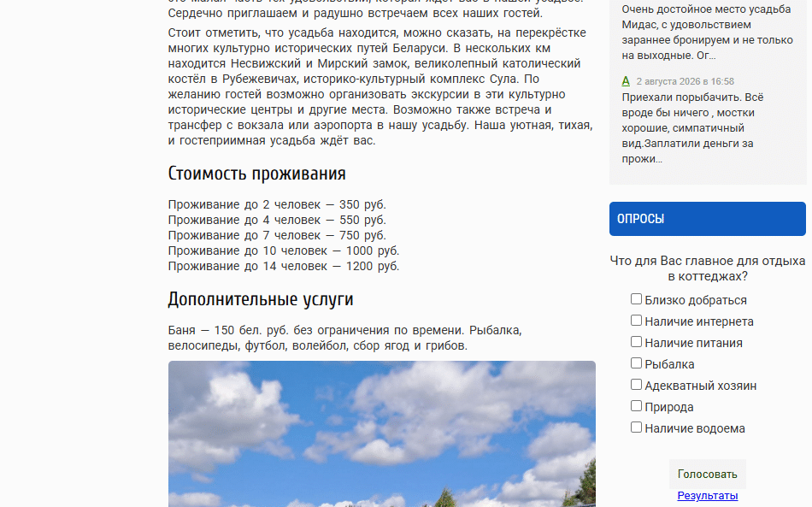
Task: Tick the 'Наличие интернета' checkbox
Action: click(636, 321)
